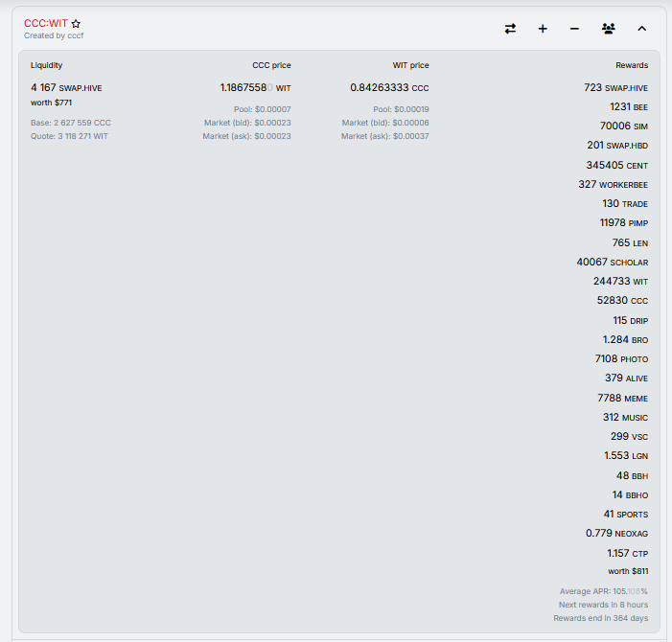This screenshot has height=642, width=672.
Task: Click the 7788 MEME reward entry
Action: point(622,398)
